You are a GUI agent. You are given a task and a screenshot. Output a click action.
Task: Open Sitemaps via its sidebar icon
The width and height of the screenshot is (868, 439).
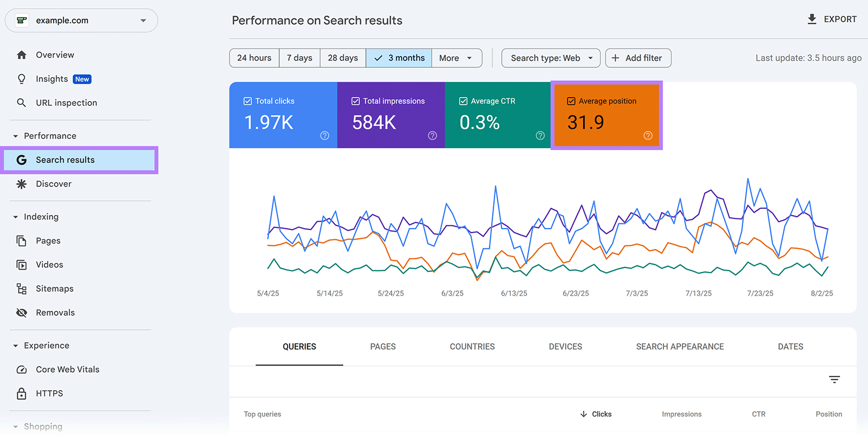pos(22,289)
